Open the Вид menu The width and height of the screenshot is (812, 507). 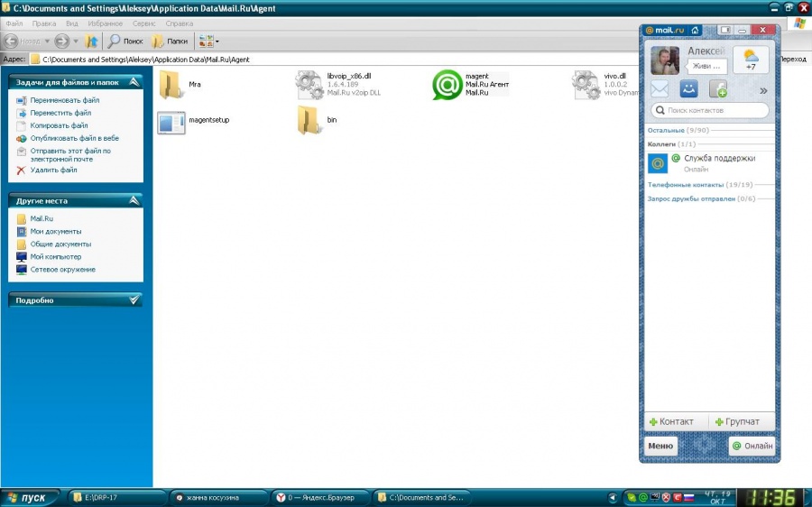(72, 23)
